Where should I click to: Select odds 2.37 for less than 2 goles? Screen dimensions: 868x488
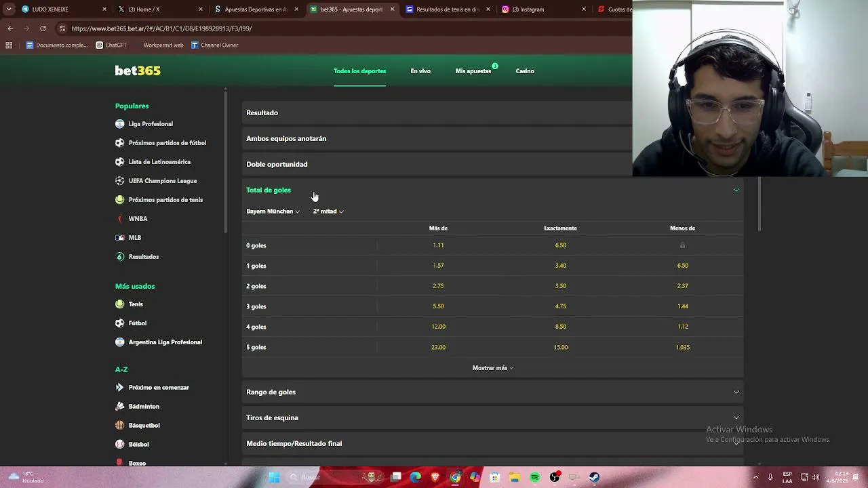click(x=683, y=286)
